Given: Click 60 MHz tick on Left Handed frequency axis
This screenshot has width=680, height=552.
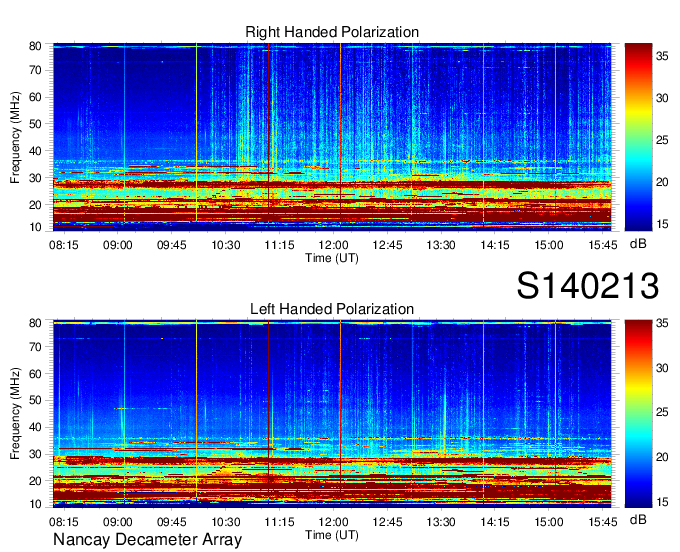Looking at the screenshot, I should pyautogui.click(x=35, y=373).
